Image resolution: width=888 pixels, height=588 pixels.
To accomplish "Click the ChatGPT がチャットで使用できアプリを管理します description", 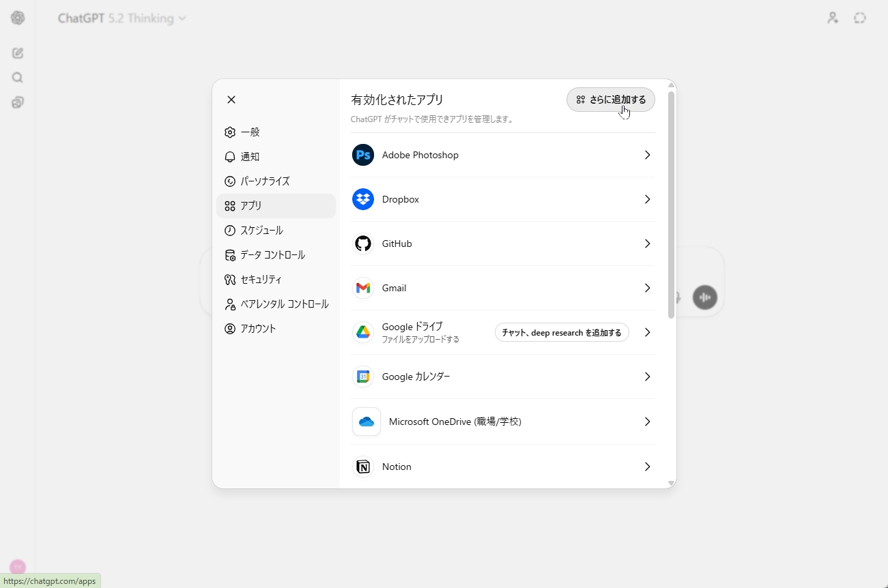I will coord(431,119).
